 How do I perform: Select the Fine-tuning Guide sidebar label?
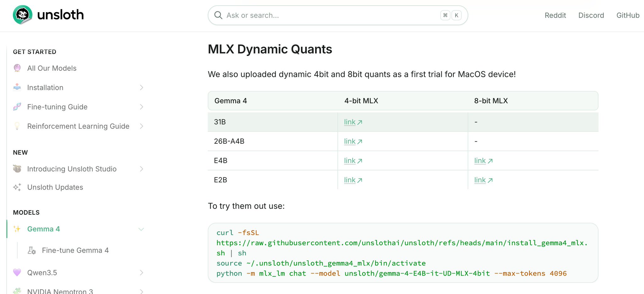57,107
